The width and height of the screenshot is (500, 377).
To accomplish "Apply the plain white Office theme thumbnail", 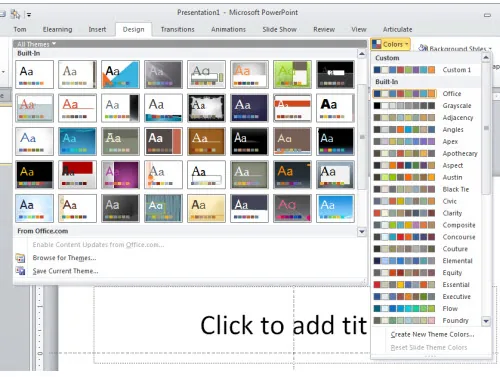I will pos(34,74).
